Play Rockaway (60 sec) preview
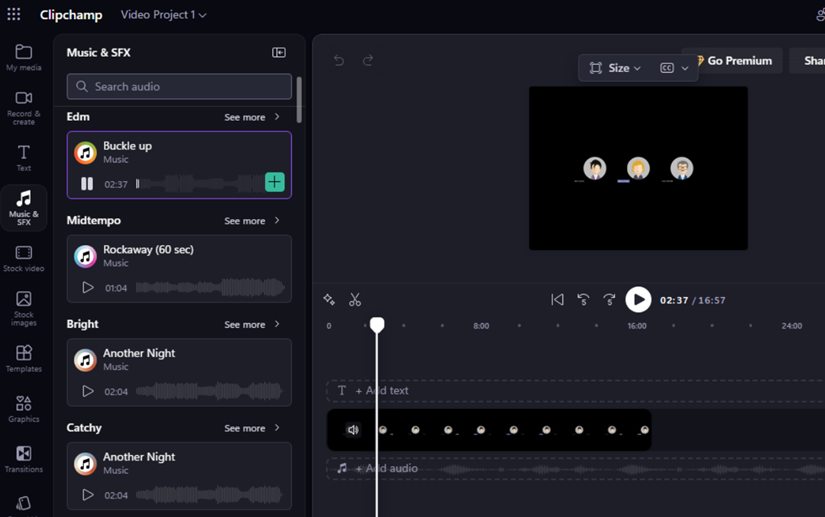825x517 pixels. tap(88, 287)
